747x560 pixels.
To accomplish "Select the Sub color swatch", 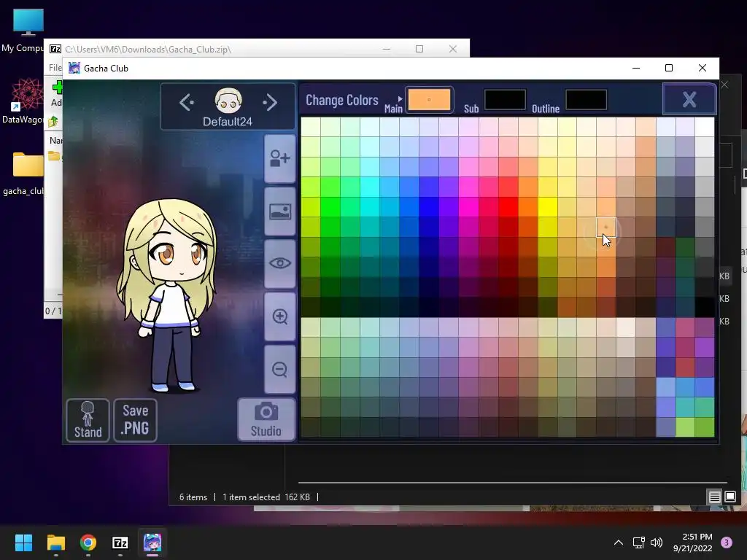I will tap(505, 99).
